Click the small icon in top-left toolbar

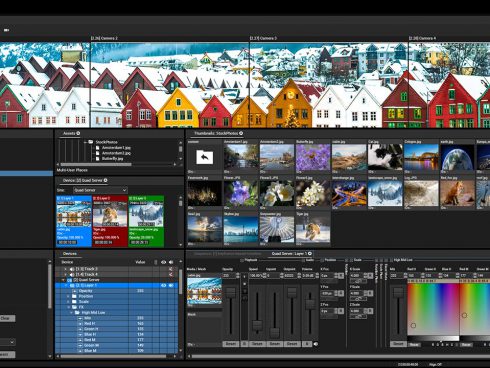[x=6, y=30]
